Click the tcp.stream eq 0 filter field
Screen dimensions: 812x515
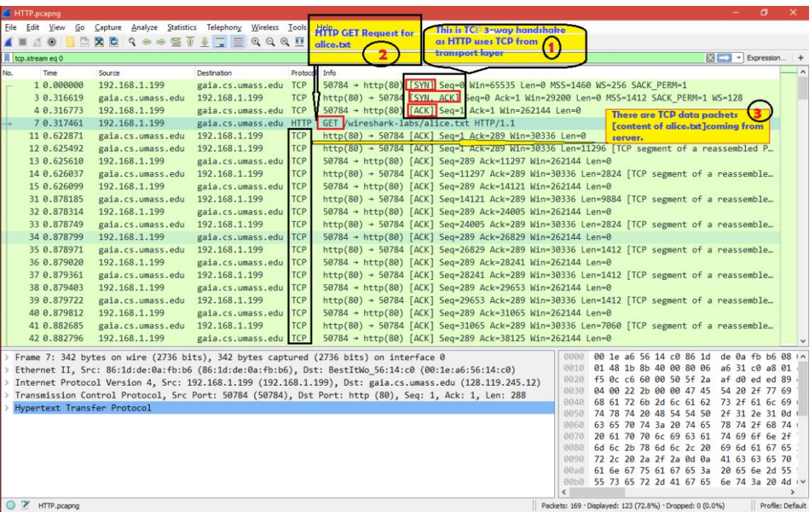point(358,58)
